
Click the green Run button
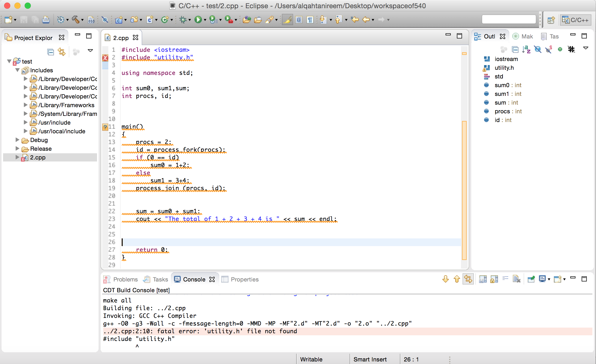(198, 20)
